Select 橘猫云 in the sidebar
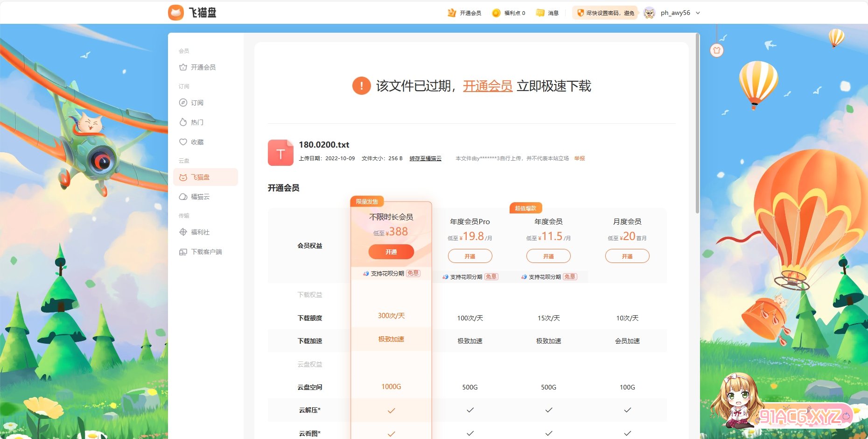Image resolution: width=868 pixels, height=439 pixels. pos(200,197)
